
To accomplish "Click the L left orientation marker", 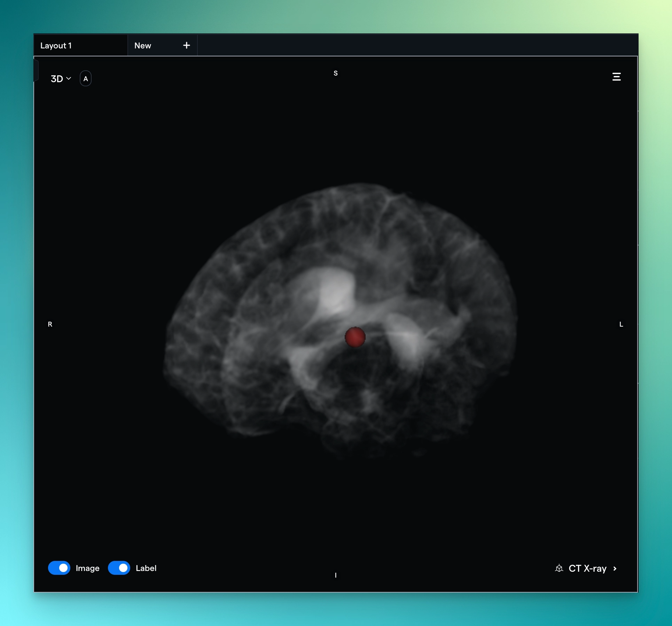I will (x=621, y=324).
